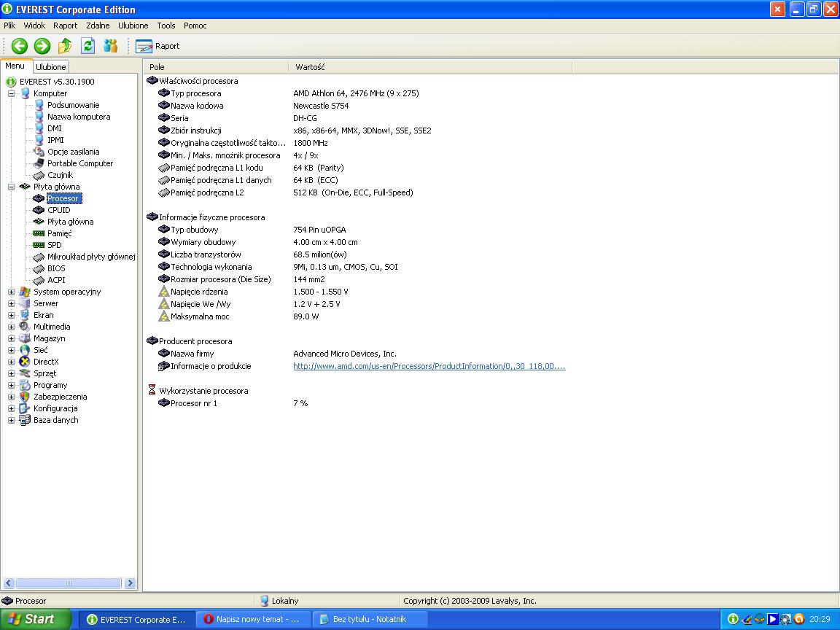Collapse the Płyta główna parent tree node
840x630 pixels.
coord(11,187)
